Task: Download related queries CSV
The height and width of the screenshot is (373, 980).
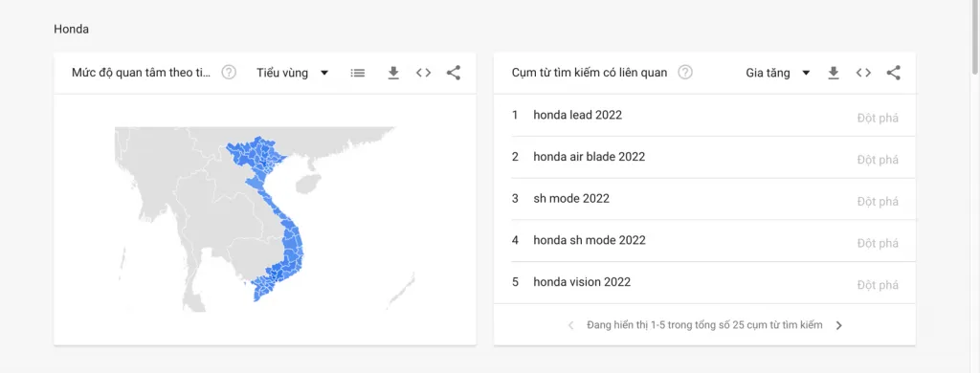Action: [x=834, y=73]
